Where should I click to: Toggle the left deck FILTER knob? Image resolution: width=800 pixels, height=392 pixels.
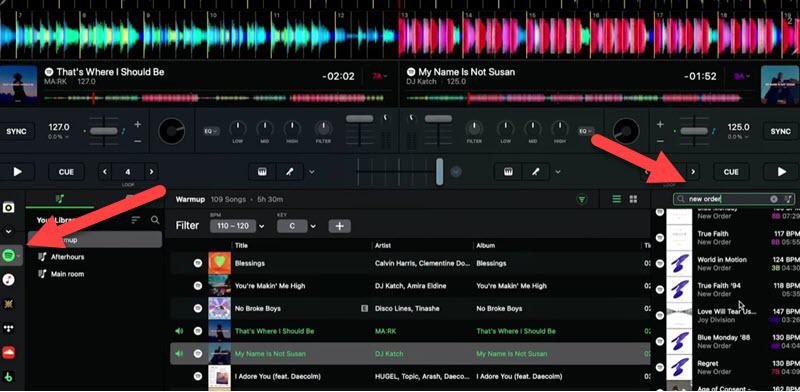[323, 129]
